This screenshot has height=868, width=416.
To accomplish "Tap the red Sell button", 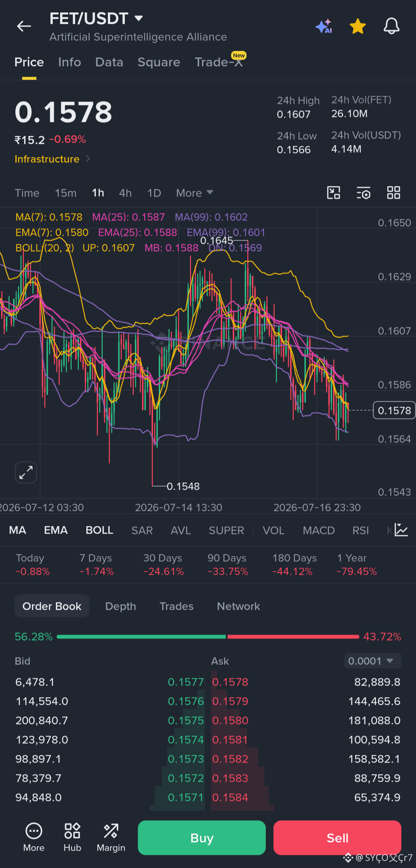I will point(337,838).
